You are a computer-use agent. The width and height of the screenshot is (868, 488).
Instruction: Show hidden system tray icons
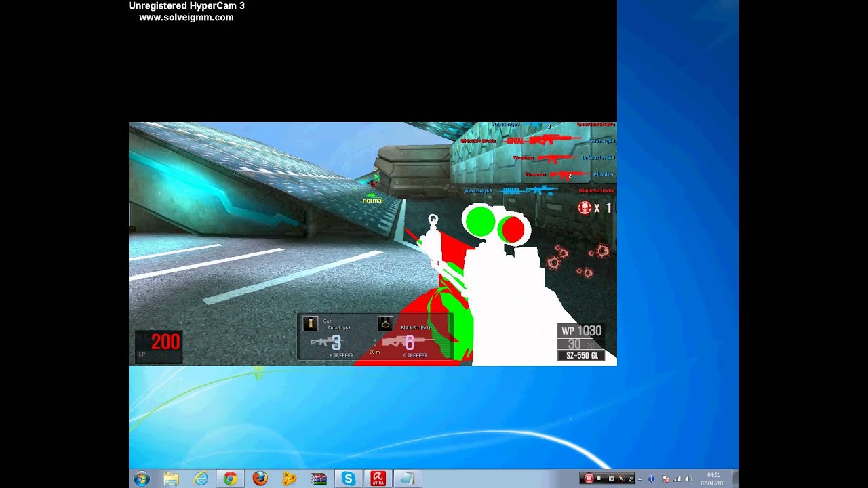pyautogui.click(x=639, y=479)
